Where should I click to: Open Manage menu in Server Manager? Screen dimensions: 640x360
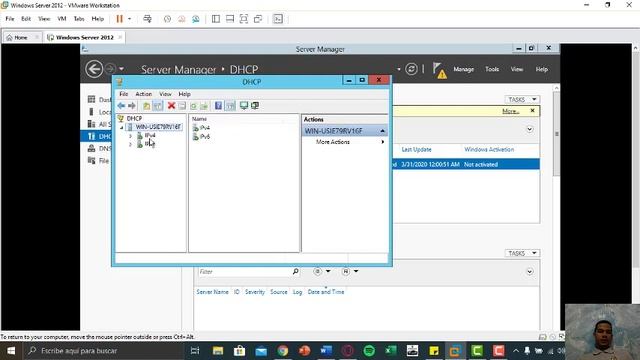click(464, 69)
